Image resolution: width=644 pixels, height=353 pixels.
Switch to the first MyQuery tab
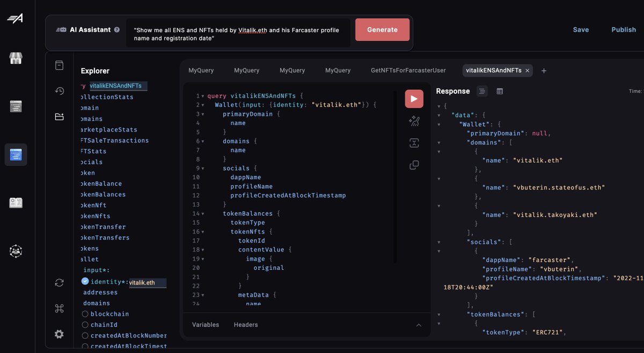pos(201,70)
